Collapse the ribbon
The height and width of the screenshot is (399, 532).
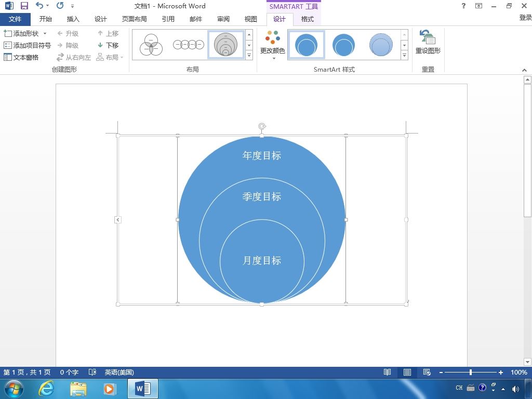[x=524, y=70]
